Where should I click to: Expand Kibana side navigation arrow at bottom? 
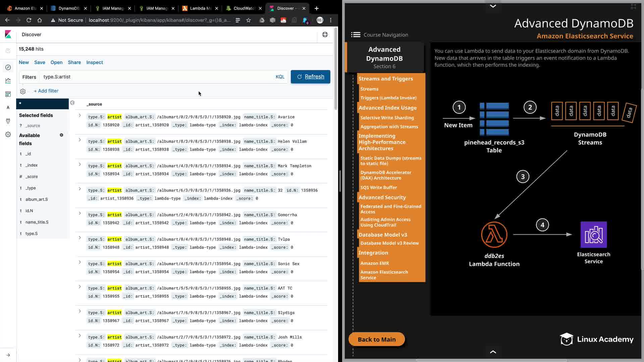coord(8,355)
